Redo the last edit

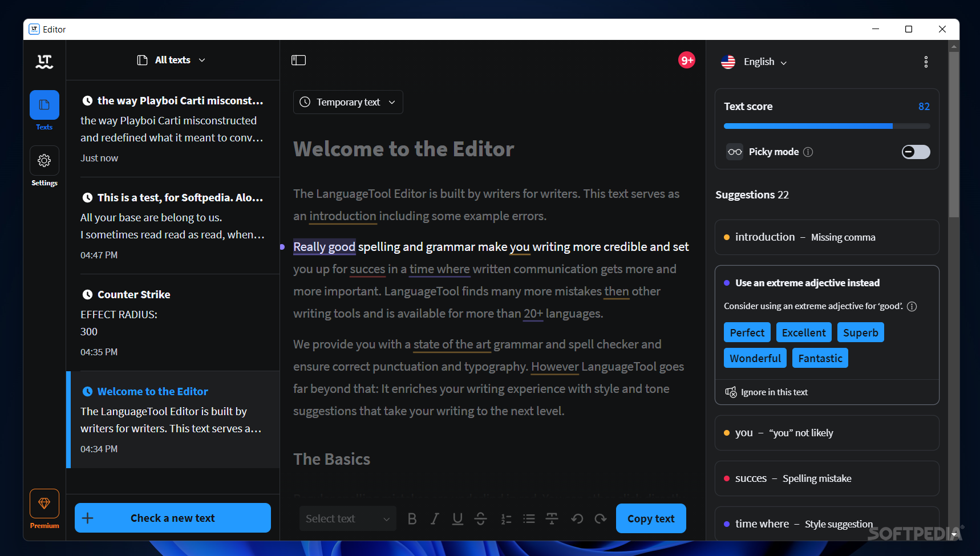tap(600, 518)
